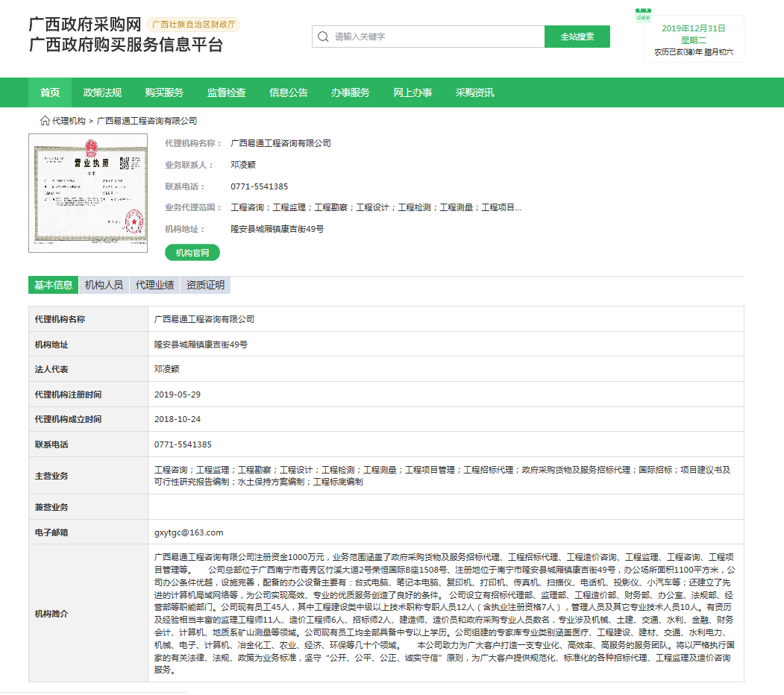Open the 购买服务 menu

163,92
